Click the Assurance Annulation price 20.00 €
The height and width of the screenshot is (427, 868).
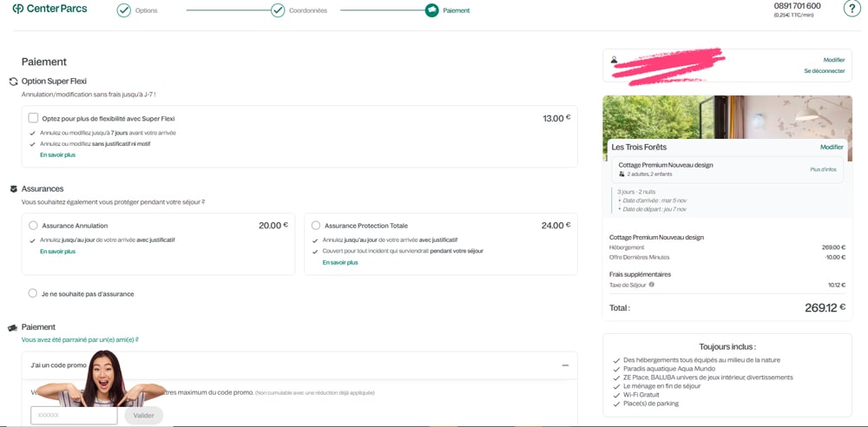273,226
